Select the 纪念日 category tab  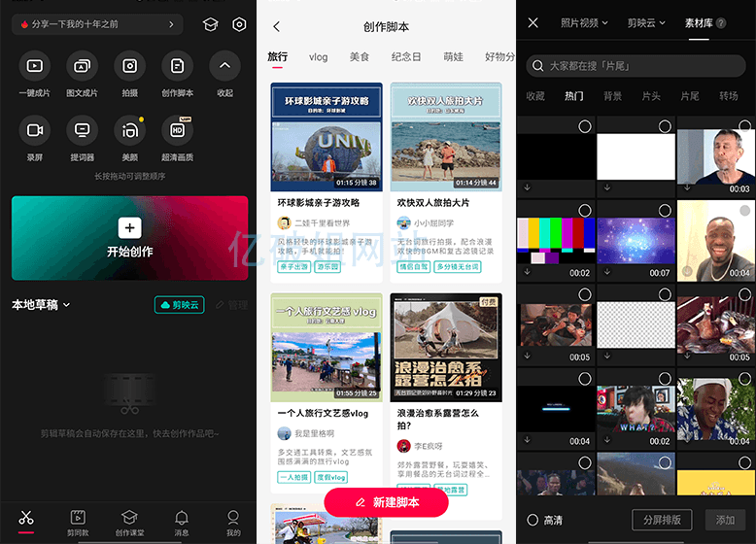[x=406, y=57]
